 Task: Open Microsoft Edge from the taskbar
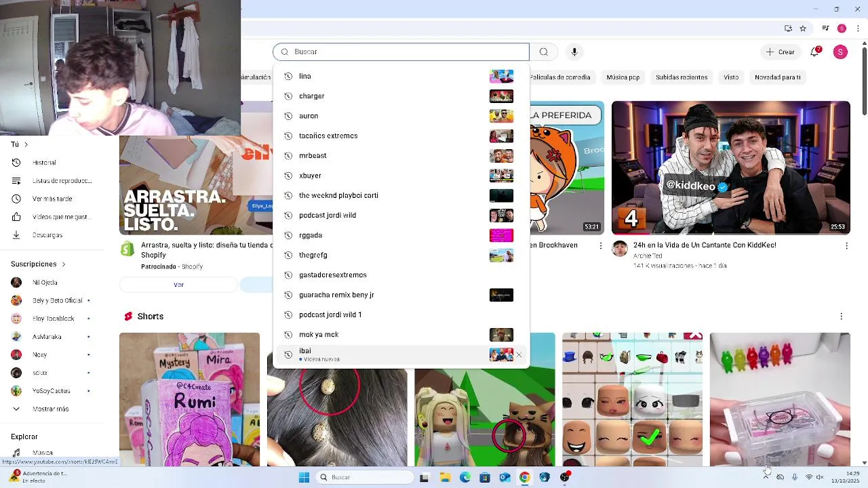coord(465,477)
